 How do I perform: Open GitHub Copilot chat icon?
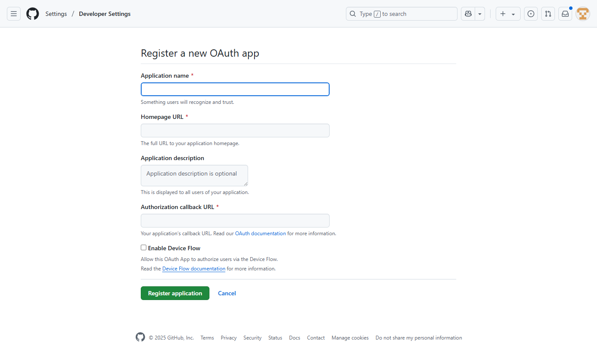coord(468,14)
